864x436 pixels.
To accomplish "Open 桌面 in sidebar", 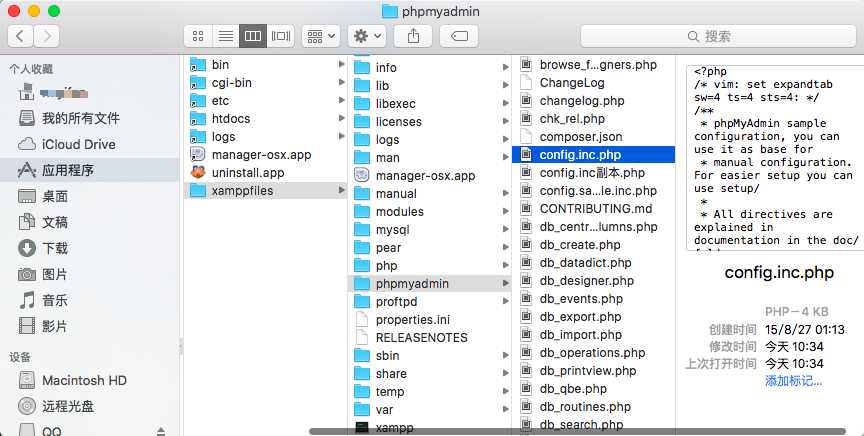I will (89, 196).
